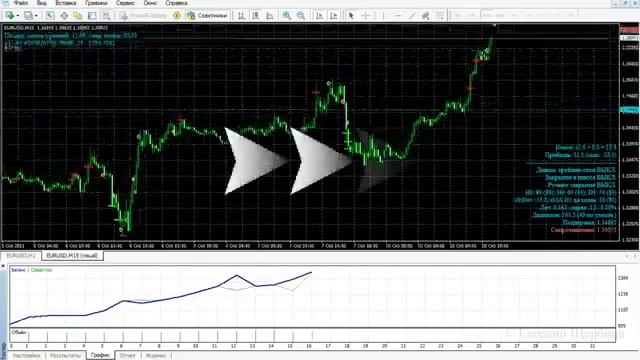Click the cyan current price tag on scale
The height and width of the screenshot is (360, 640).
630,110
